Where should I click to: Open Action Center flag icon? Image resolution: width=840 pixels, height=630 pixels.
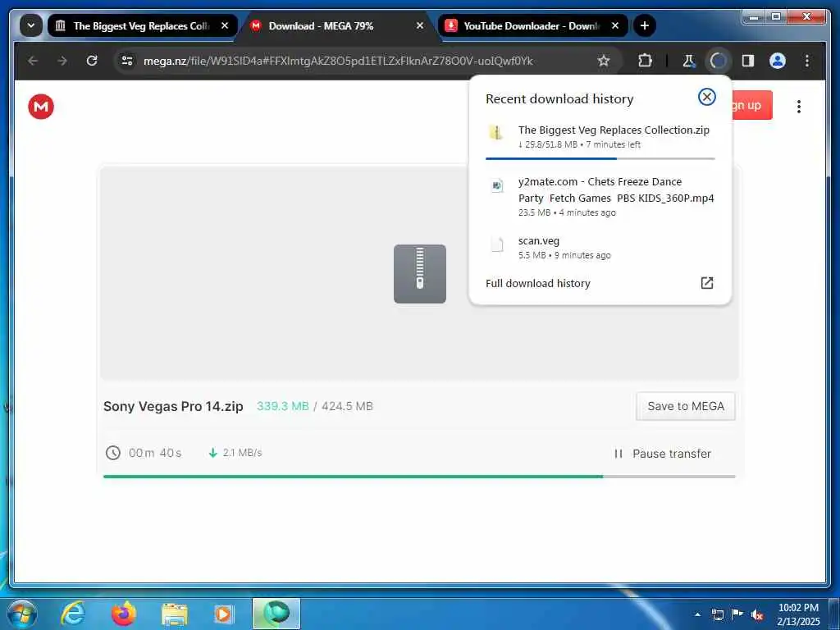(x=737, y=614)
